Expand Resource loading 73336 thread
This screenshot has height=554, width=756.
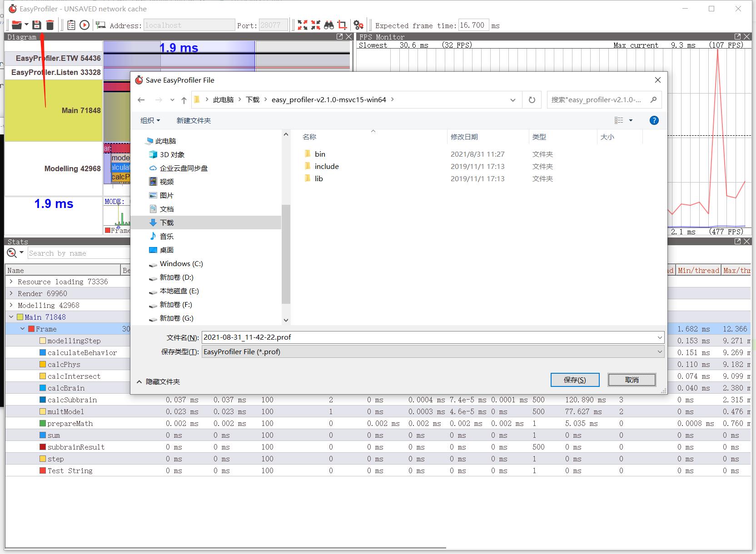coord(11,282)
